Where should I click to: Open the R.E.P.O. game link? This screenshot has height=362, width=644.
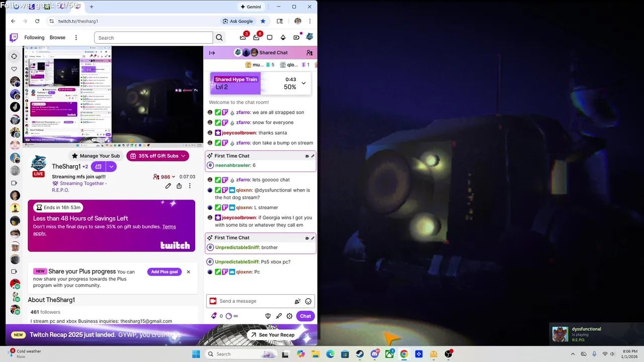pos(60,190)
